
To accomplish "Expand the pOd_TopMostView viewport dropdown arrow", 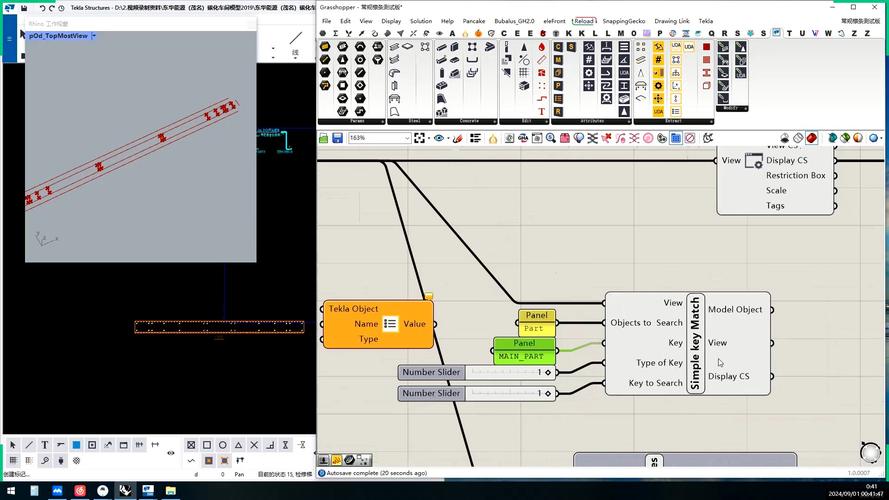I will coord(94,36).
